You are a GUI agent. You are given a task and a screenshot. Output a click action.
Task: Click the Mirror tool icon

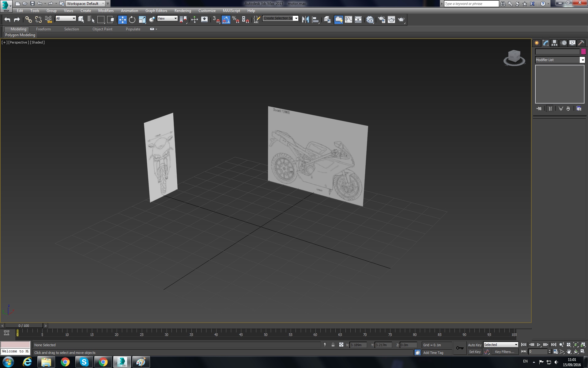[305, 20]
